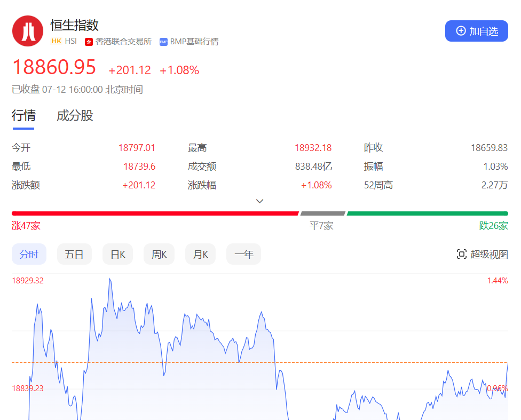Click the closing time 已收盘 07-12 text
Image resolution: width=521 pixels, height=420 pixels.
tap(77, 89)
